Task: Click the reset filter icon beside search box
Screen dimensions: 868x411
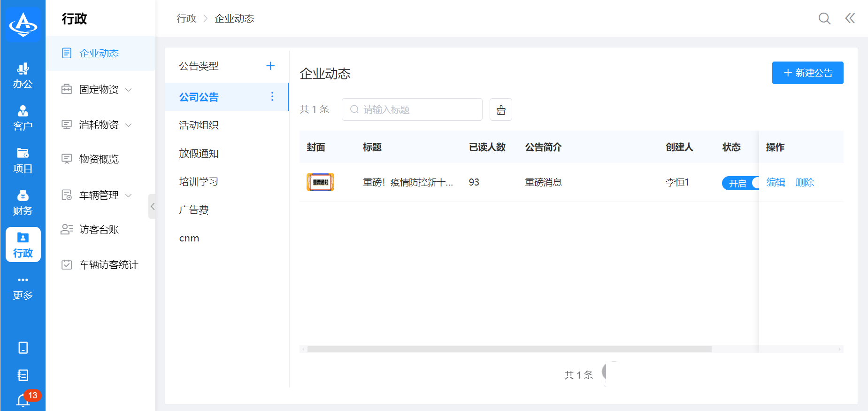Action: (x=500, y=109)
